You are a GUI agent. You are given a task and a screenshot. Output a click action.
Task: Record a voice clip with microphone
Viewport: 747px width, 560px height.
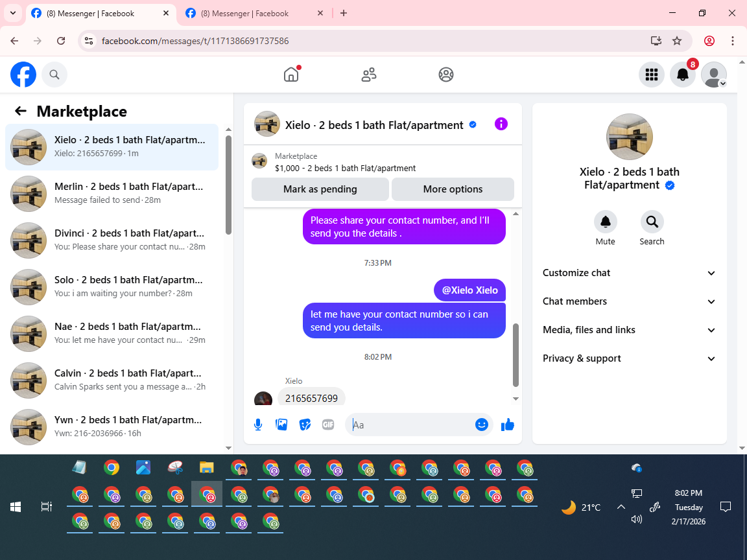pyautogui.click(x=257, y=425)
